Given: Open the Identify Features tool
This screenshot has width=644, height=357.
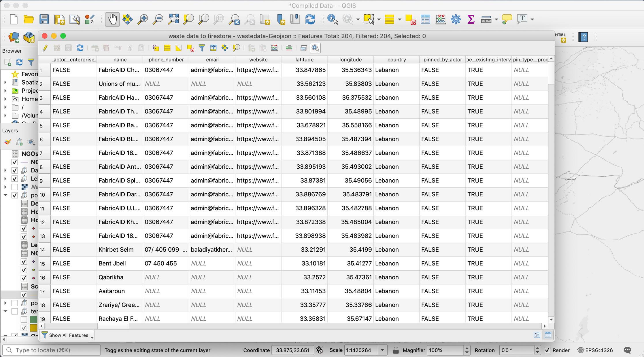Looking at the screenshot, I should (x=333, y=19).
